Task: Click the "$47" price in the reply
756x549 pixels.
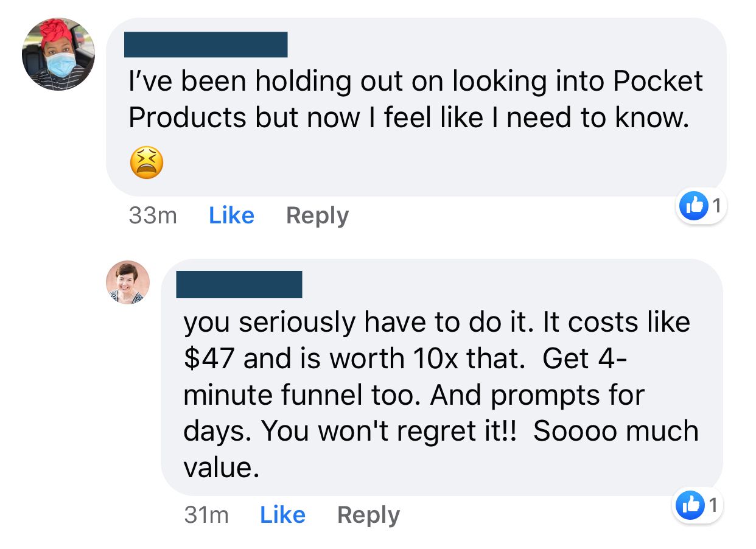Action: click(x=209, y=358)
